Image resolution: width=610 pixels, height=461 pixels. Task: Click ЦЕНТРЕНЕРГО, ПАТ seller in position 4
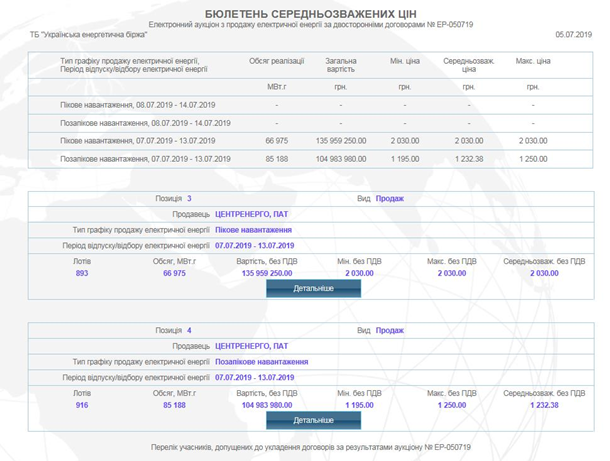[x=251, y=346]
